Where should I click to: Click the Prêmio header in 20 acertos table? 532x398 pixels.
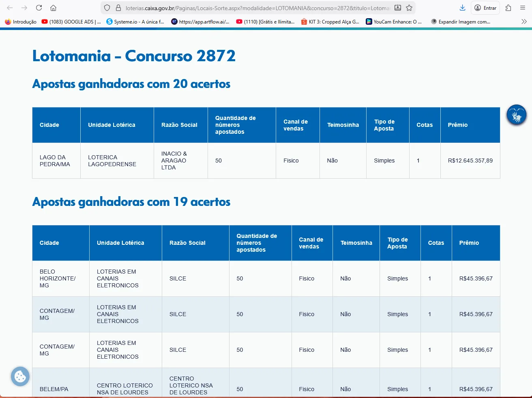pyautogui.click(x=457, y=125)
